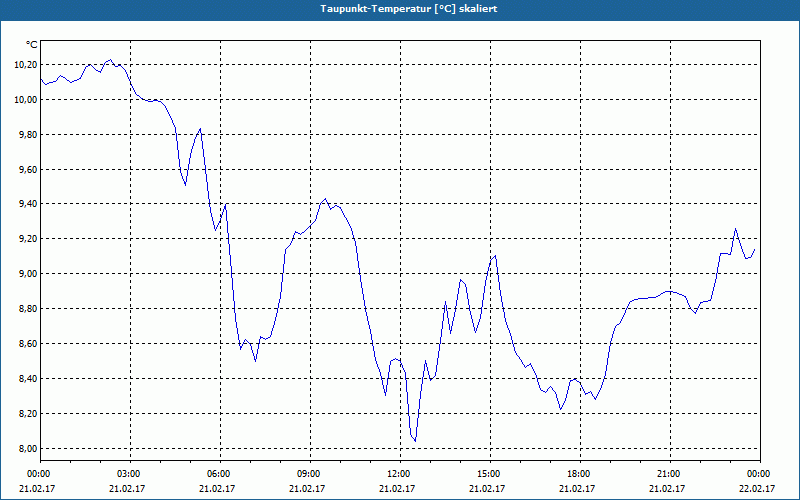Click the curve's lowest point near 12:30

[415, 441]
